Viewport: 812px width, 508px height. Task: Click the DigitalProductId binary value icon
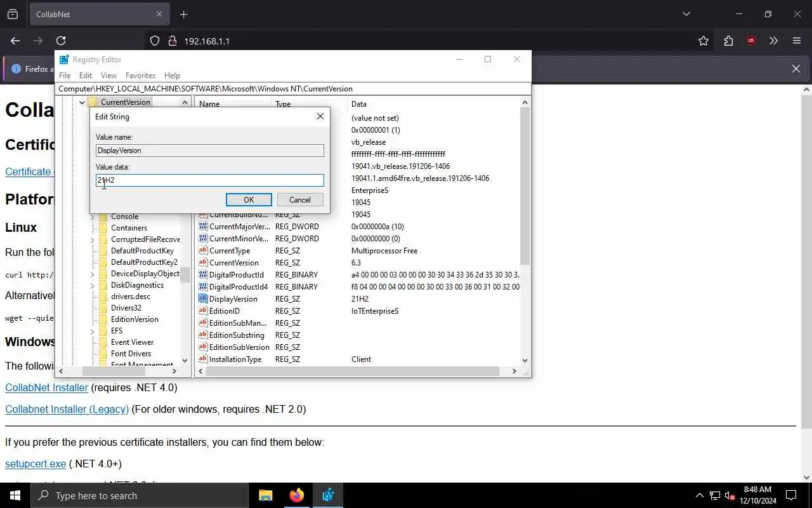point(203,275)
